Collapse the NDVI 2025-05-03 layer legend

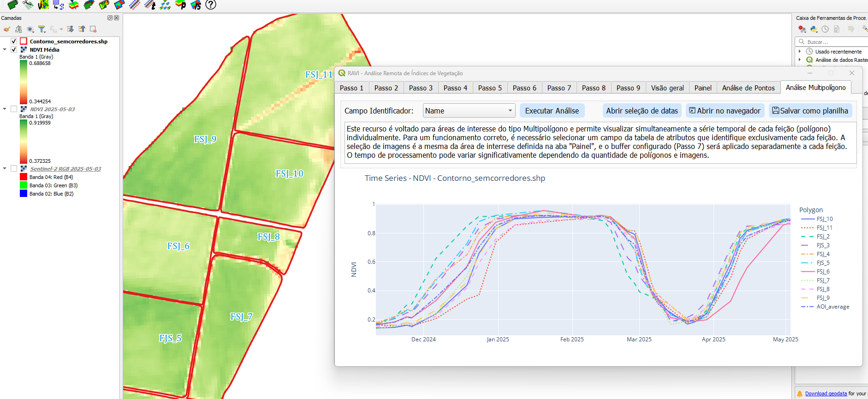[5, 109]
